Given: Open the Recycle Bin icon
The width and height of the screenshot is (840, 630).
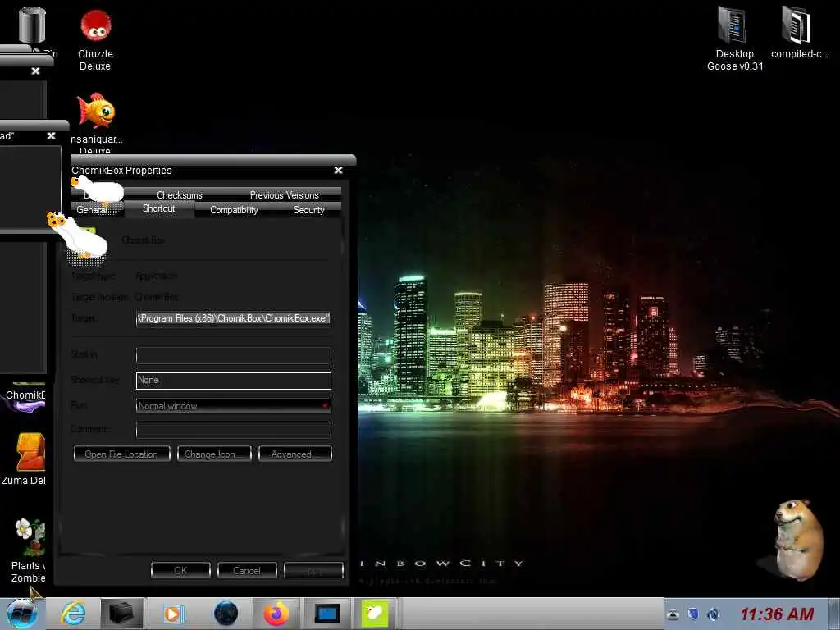Looking at the screenshot, I should pyautogui.click(x=32, y=25).
